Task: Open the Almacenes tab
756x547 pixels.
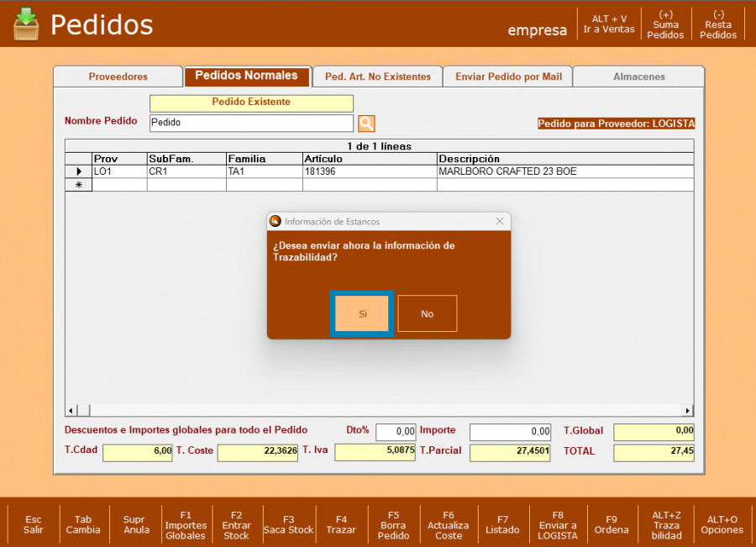Action: click(638, 76)
